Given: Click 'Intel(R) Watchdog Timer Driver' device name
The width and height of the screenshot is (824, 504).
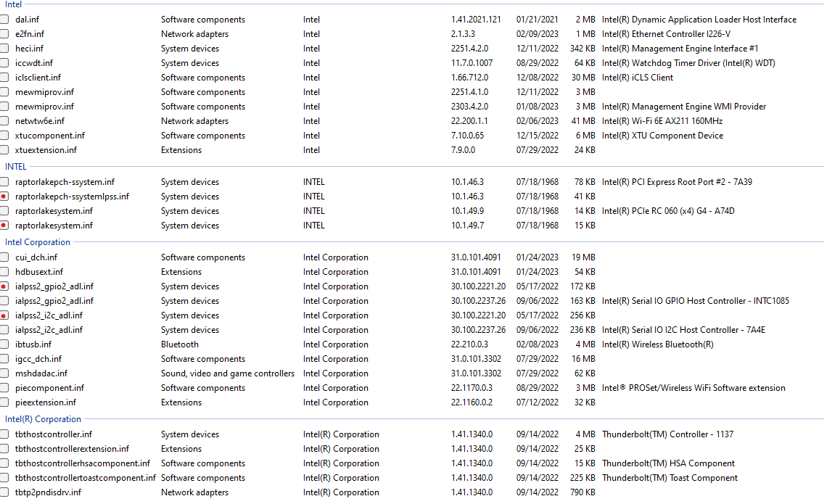Looking at the screenshot, I should tap(688, 63).
